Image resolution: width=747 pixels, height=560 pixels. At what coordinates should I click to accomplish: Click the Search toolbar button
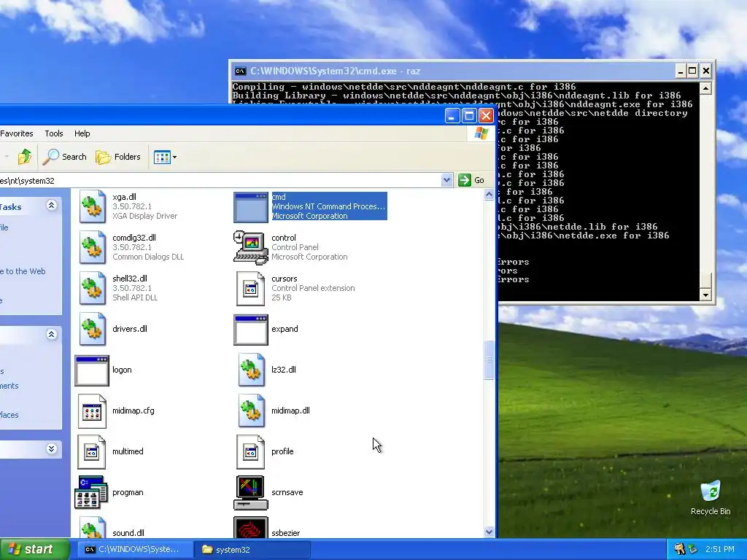click(65, 157)
